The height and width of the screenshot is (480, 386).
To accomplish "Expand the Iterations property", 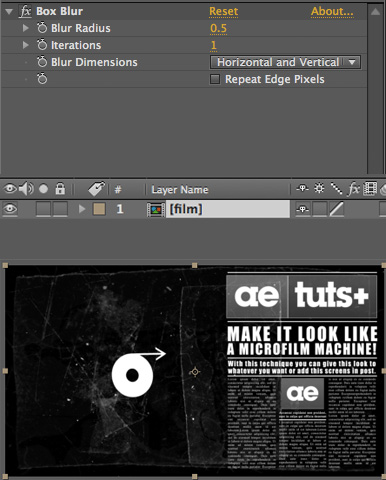I will coord(25,45).
